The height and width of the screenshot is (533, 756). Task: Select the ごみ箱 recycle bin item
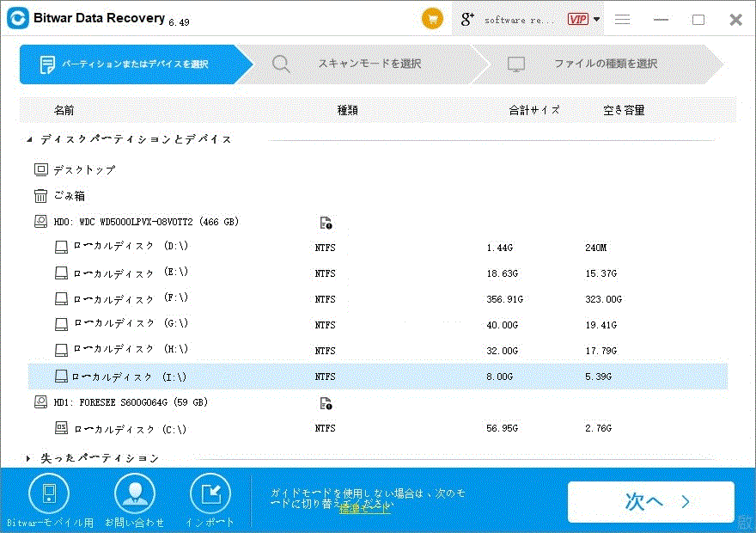tap(69, 196)
